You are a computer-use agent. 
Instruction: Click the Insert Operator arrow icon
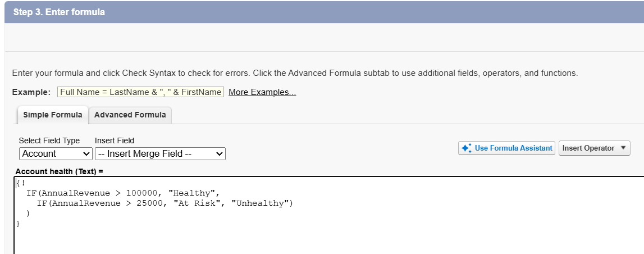623,148
